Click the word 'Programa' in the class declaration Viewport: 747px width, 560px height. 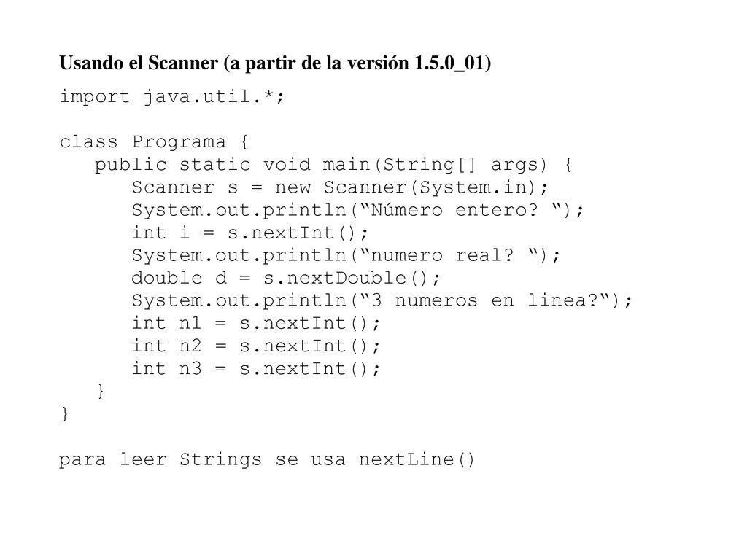(x=179, y=142)
